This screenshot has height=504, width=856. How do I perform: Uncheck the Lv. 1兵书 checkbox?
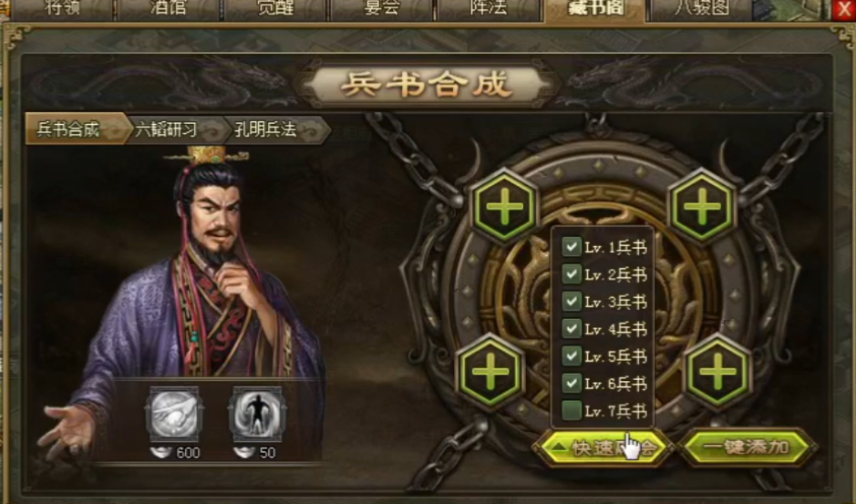(x=572, y=247)
